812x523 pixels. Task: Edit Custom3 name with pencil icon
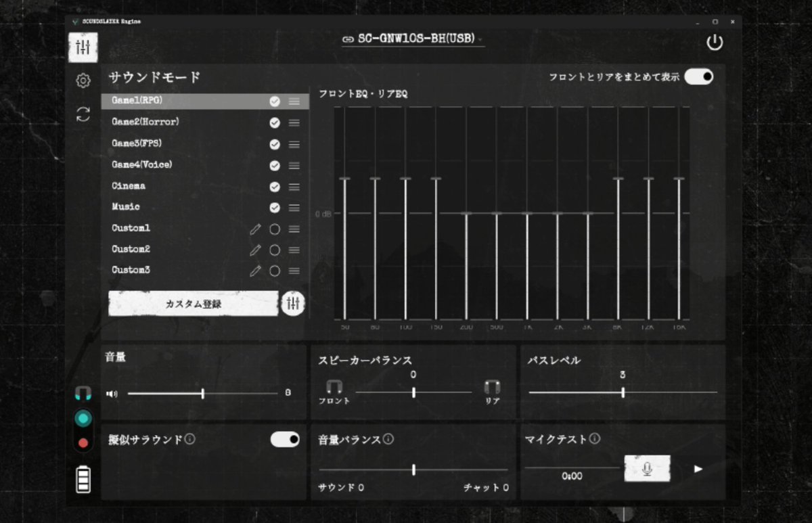[x=255, y=271]
